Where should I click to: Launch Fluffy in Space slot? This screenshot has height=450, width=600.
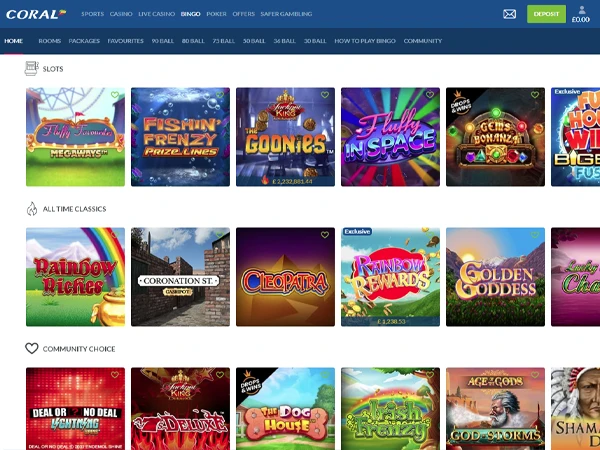click(390, 137)
